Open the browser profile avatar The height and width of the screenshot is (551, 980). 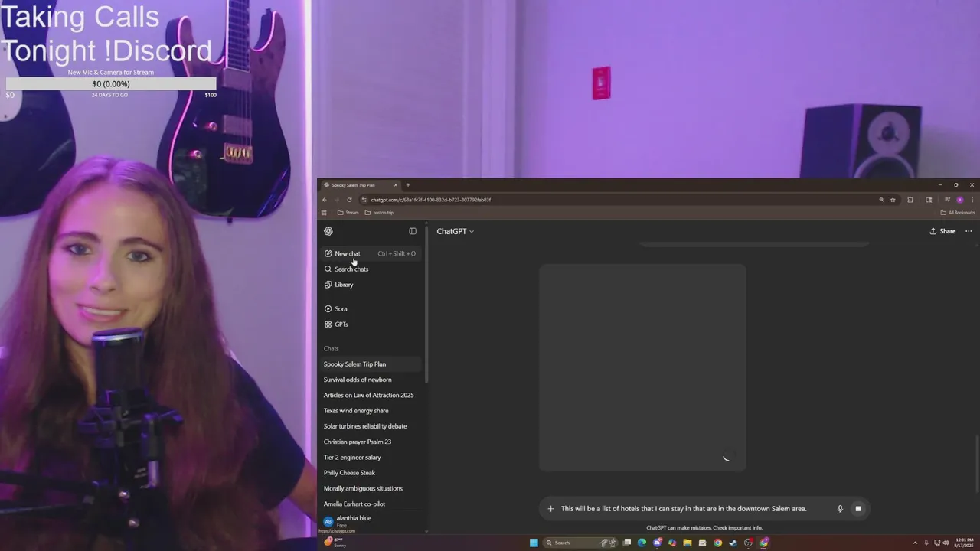960,200
